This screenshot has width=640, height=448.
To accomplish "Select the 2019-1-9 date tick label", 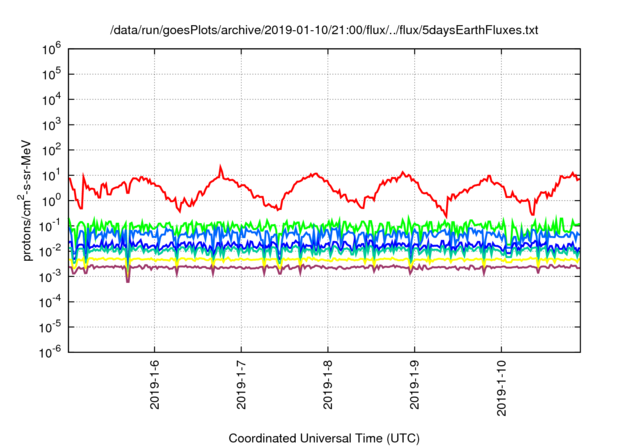I will (415, 385).
